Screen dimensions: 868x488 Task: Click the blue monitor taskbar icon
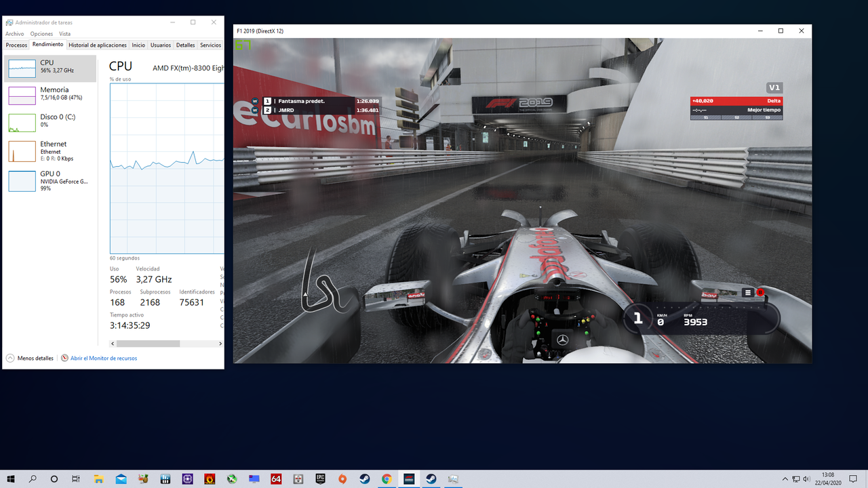point(254,479)
